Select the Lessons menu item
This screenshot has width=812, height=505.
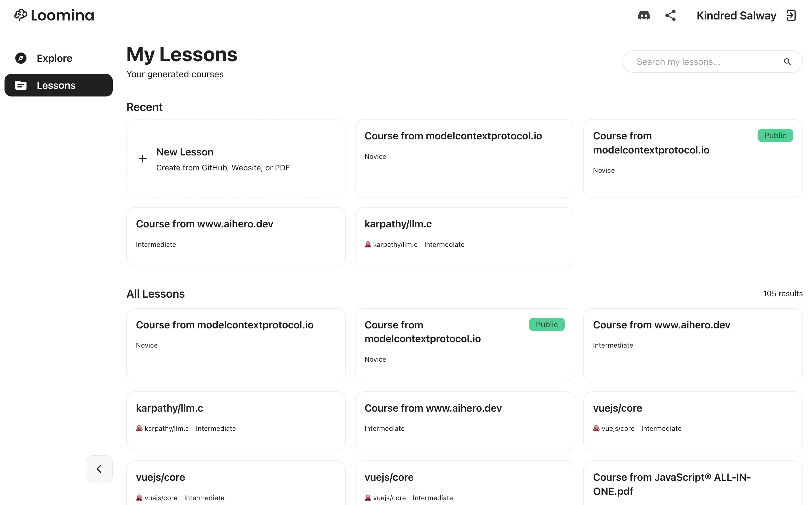(x=58, y=85)
